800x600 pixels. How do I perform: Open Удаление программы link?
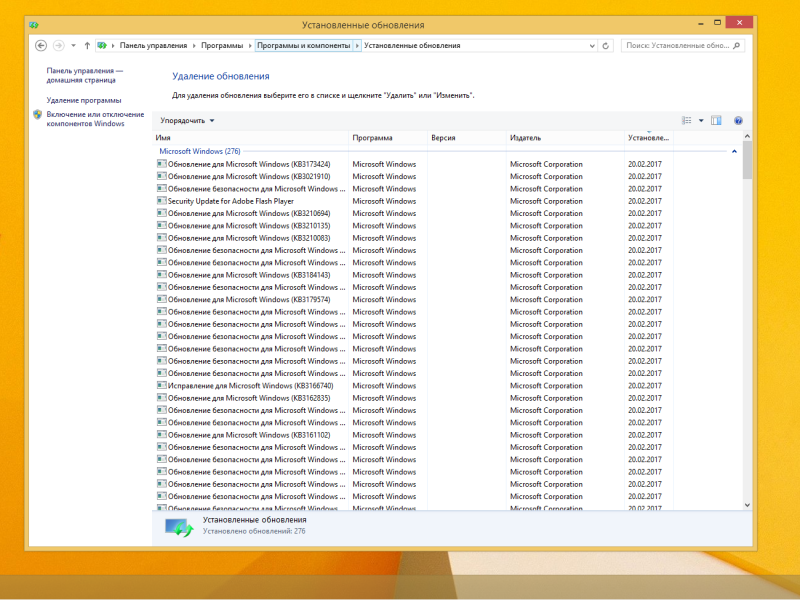[84, 100]
